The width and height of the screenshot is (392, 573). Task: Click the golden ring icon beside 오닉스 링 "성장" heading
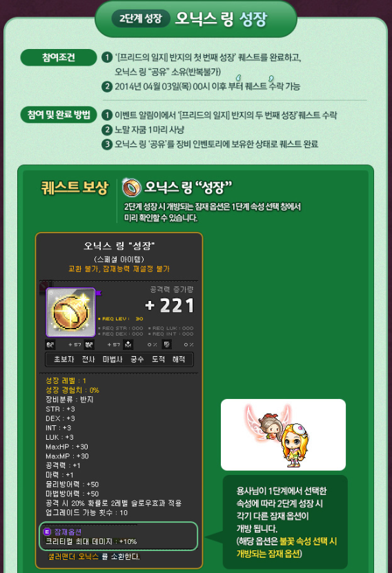[131, 187]
